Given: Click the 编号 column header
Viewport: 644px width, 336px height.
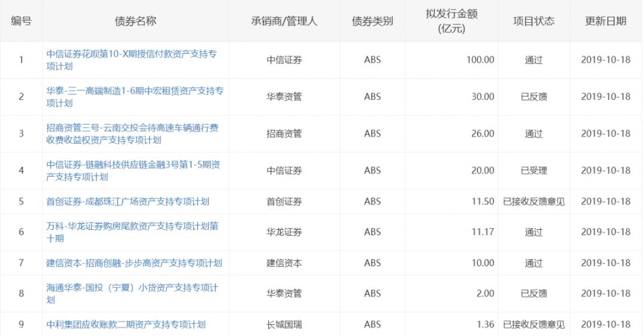Looking at the screenshot, I should pyautogui.click(x=21, y=21).
